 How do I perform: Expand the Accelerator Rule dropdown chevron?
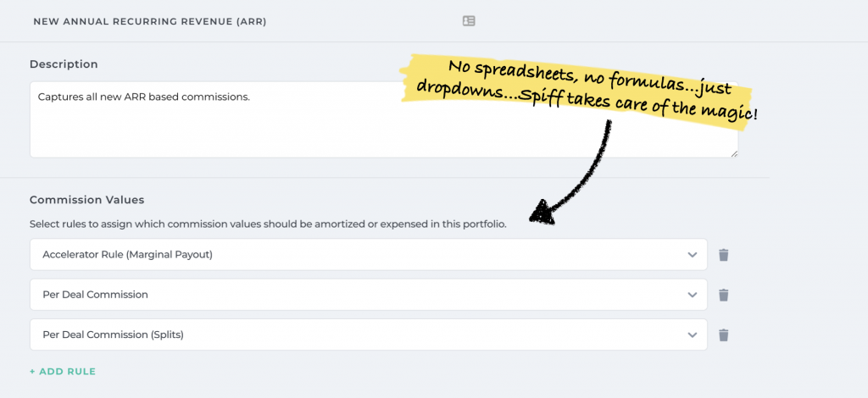[x=693, y=255]
